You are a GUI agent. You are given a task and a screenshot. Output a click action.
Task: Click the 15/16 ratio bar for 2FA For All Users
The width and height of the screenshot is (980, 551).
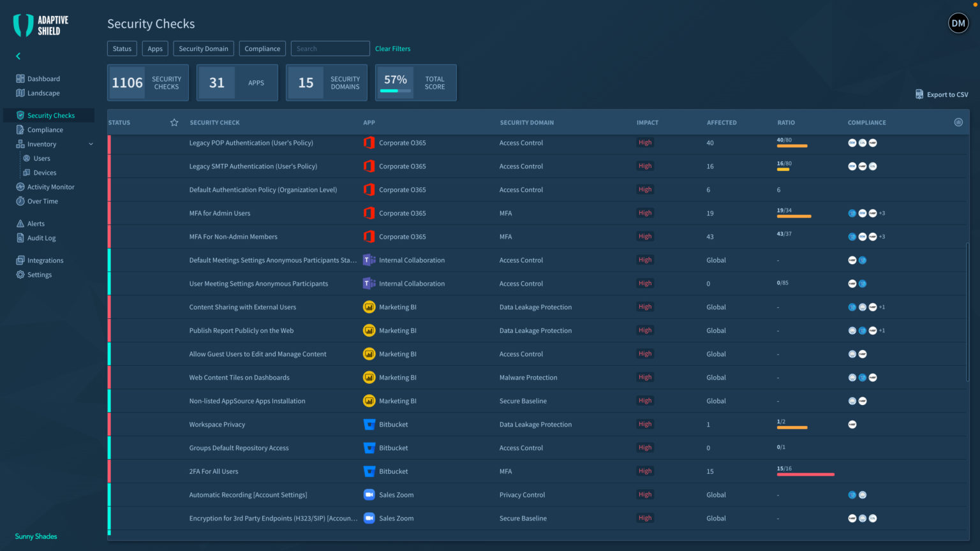click(806, 474)
